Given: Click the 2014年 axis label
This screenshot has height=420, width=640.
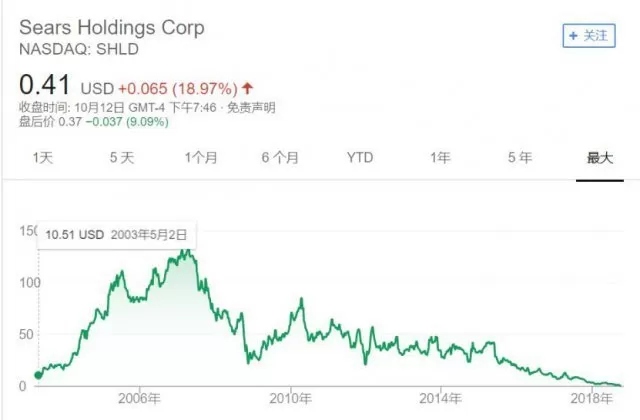Looking at the screenshot, I should 441,398.
